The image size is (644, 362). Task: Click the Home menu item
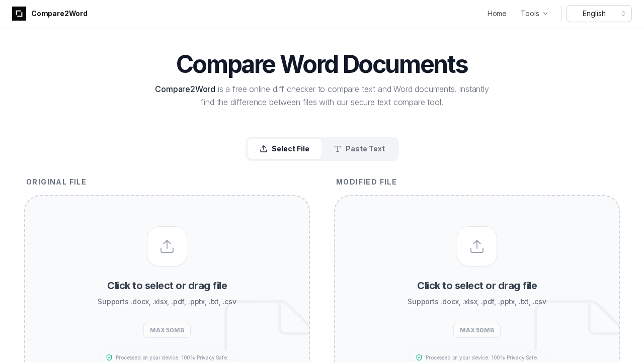[497, 14]
